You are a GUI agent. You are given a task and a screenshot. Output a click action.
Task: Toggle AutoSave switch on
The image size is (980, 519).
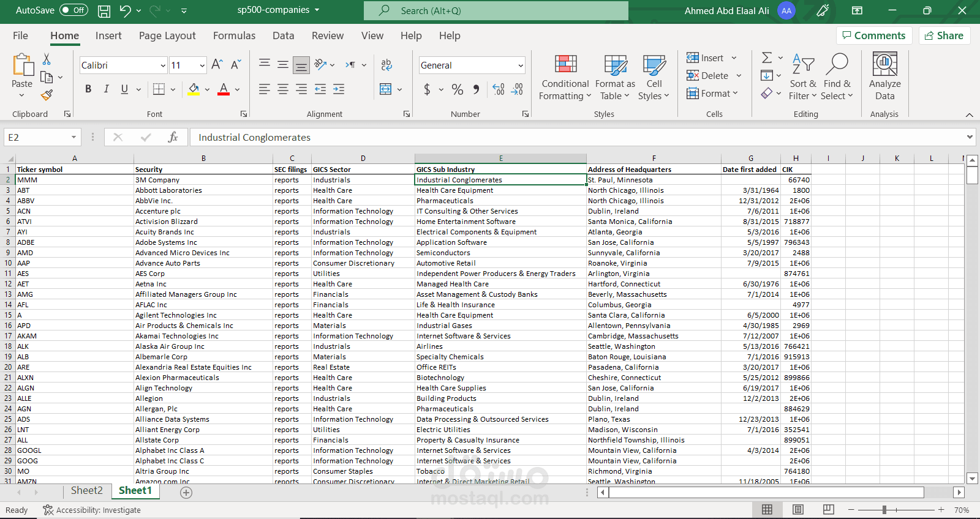pyautogui.click(x=74, y=10)
